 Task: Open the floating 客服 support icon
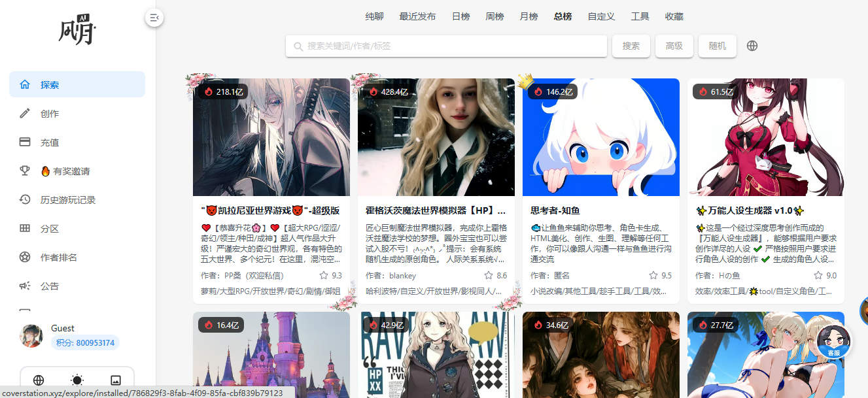(x=833, y=342)
